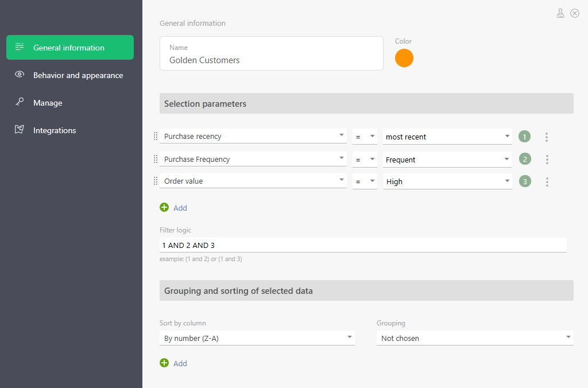The image size is (588, 388).
Task: Click the number 2 badge for Purchase Frequency
Action: (x=525, y=160)
